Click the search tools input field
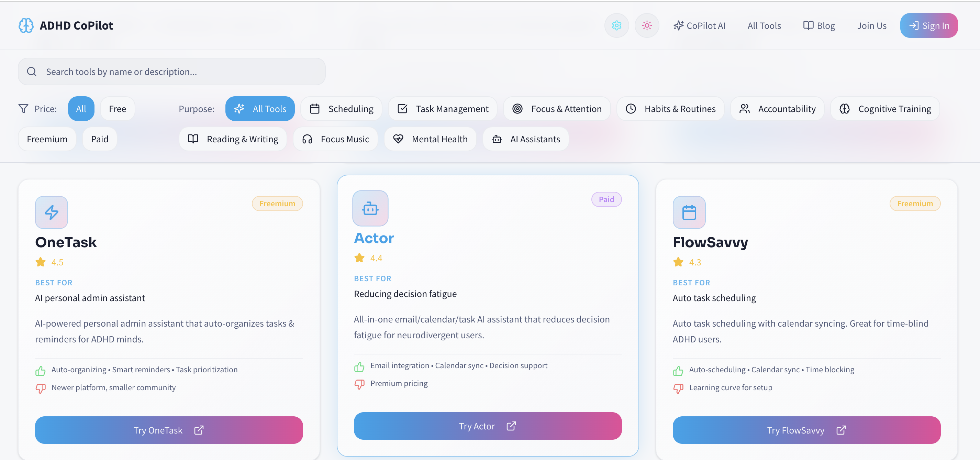 coord(171,72)
